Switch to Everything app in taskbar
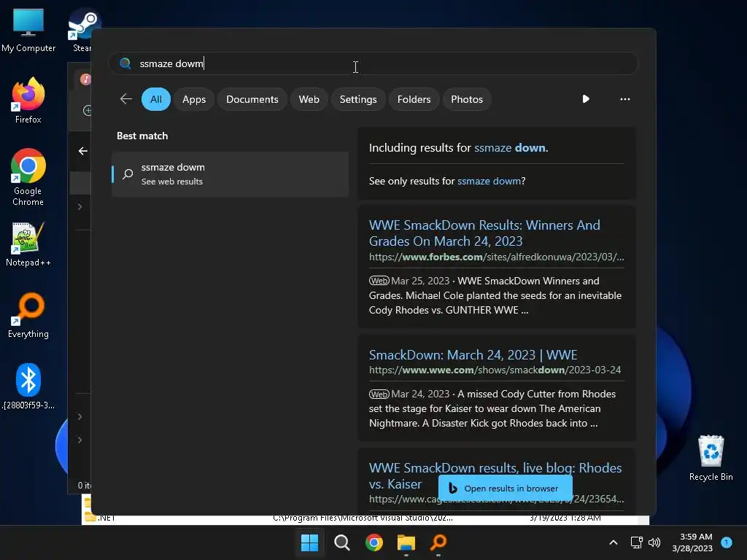This screenshot has width=747, height=560. 438,542
